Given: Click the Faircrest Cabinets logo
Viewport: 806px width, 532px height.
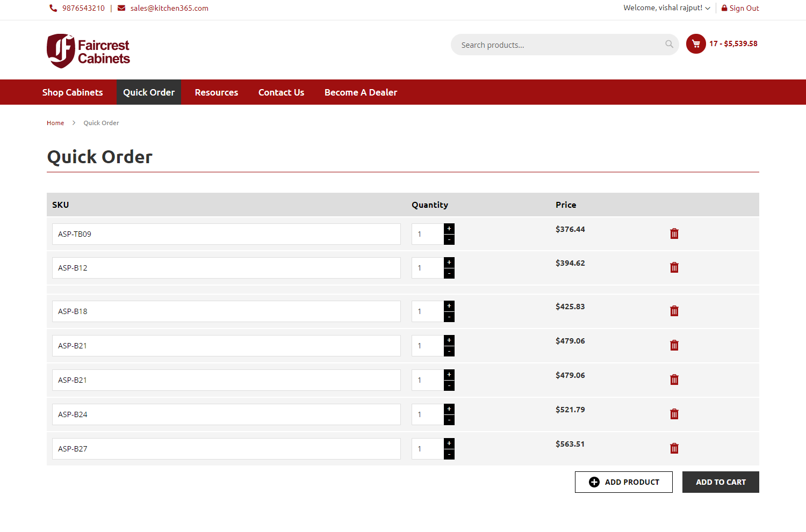Looking at the screenshot, I should pyautogui.click(x=89, y=51).
